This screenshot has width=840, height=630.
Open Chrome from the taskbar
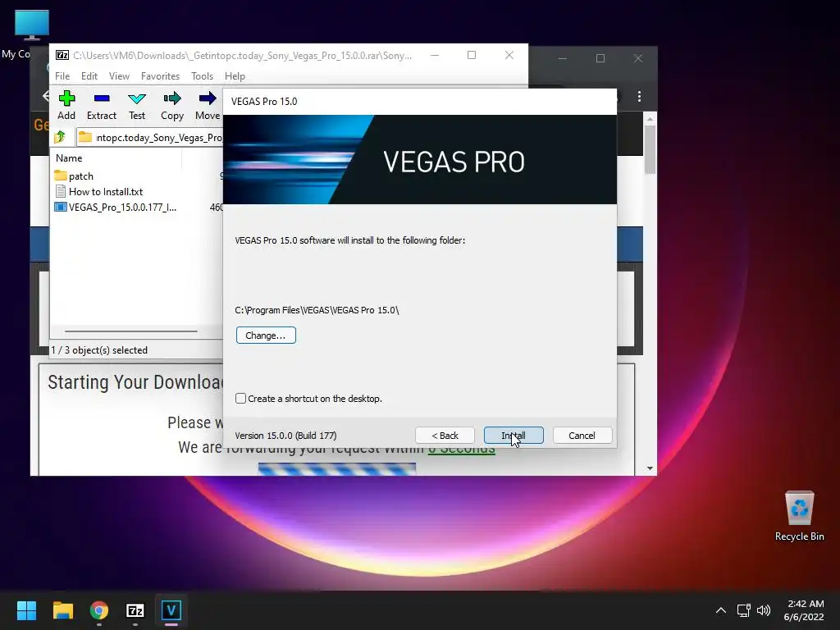(x=99, y=610)
